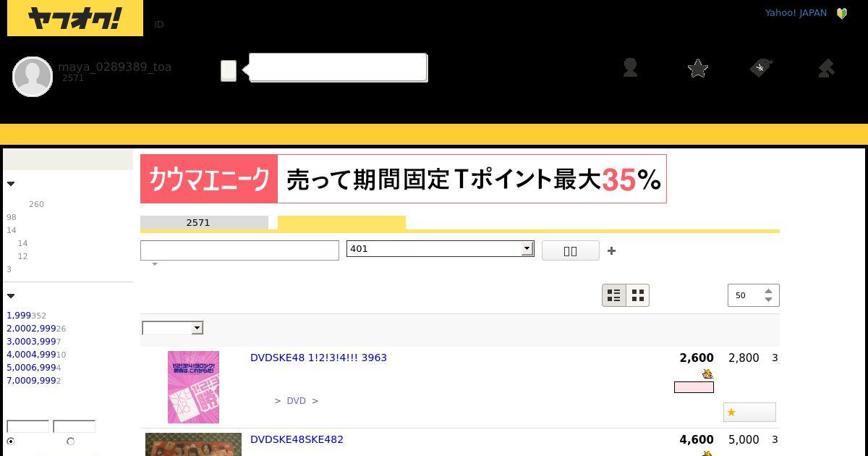This screenshot has height=456, width=868.
Task: Click seller avatar for maya_0289389_toa
Action: pyautogui.click(x=33, y=76)
